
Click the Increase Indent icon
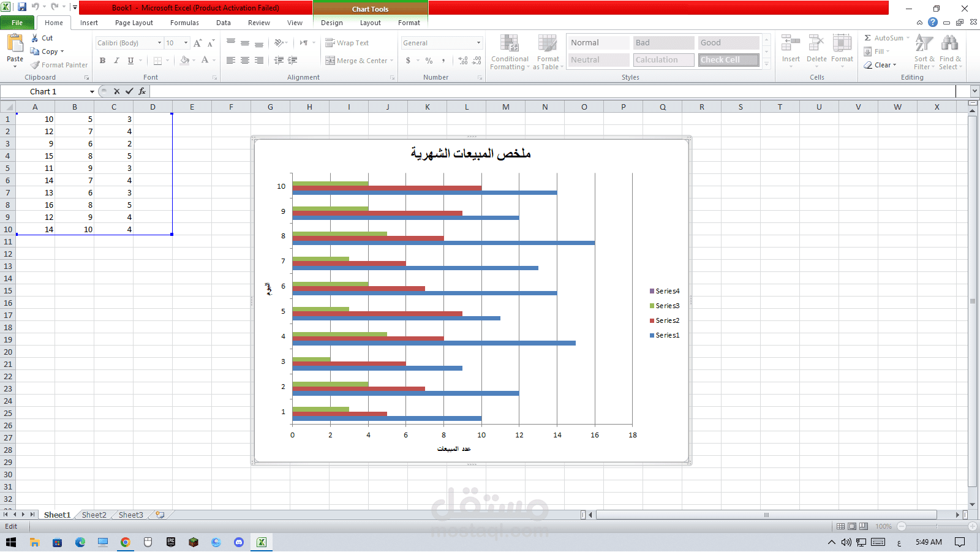293,60
